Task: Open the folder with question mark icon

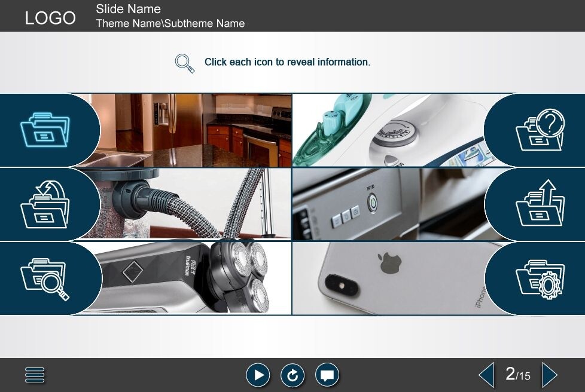Action: tap(540, 130)
